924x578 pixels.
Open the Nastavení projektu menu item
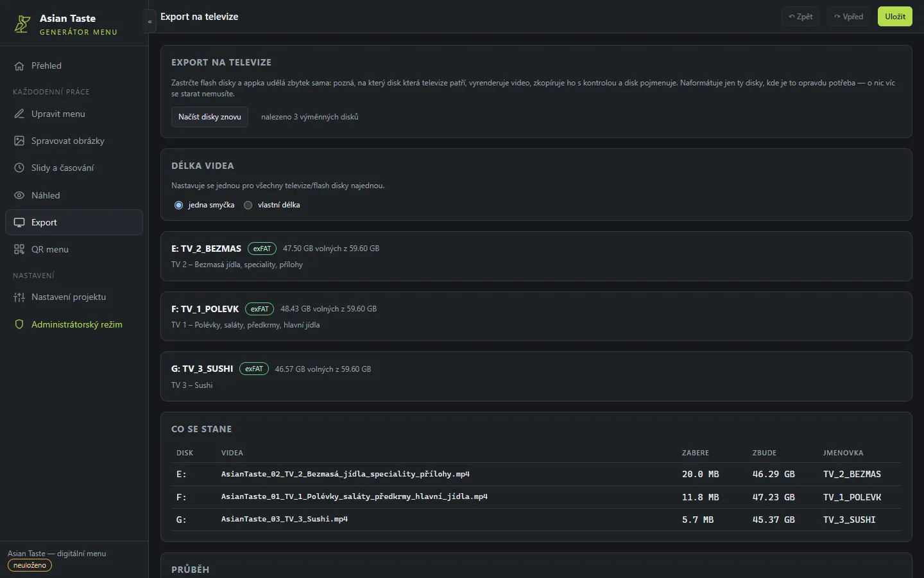[74, 297]
